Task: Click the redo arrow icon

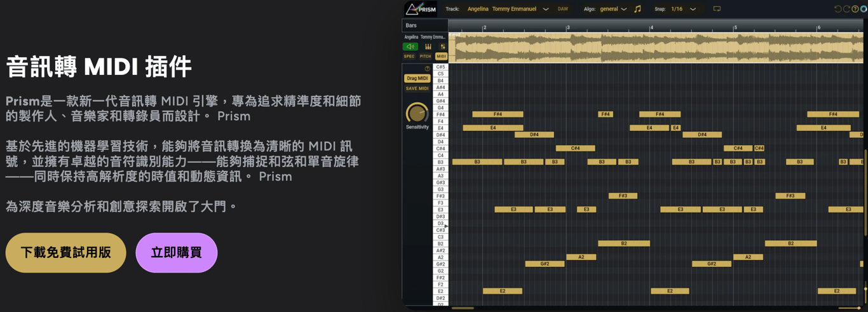Action: 846,9
